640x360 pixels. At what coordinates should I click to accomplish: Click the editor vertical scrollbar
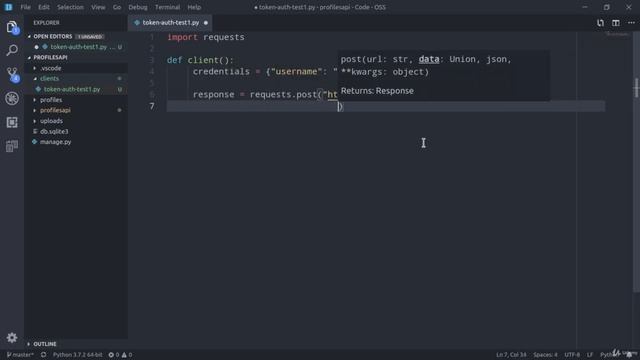[636, 163]
